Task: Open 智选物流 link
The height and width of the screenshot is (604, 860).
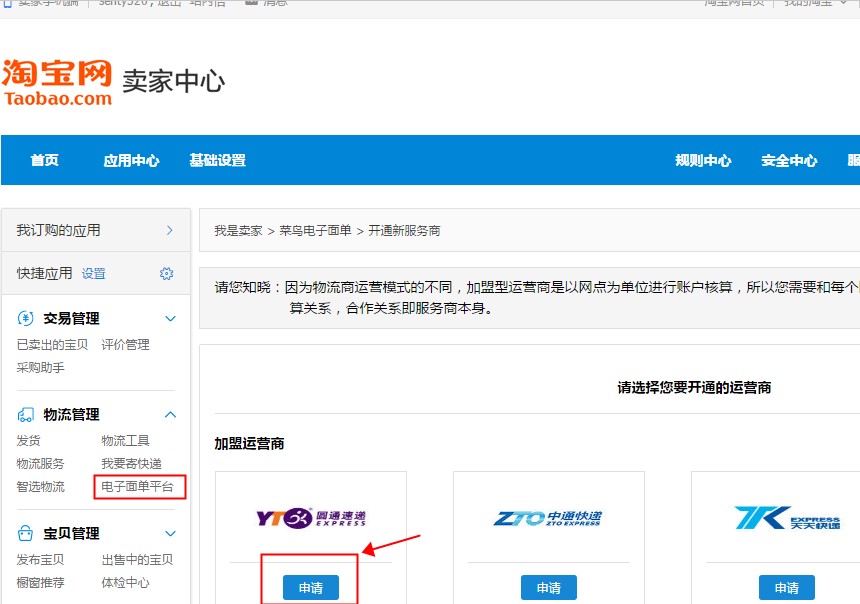Action: (x=41, y=487)
